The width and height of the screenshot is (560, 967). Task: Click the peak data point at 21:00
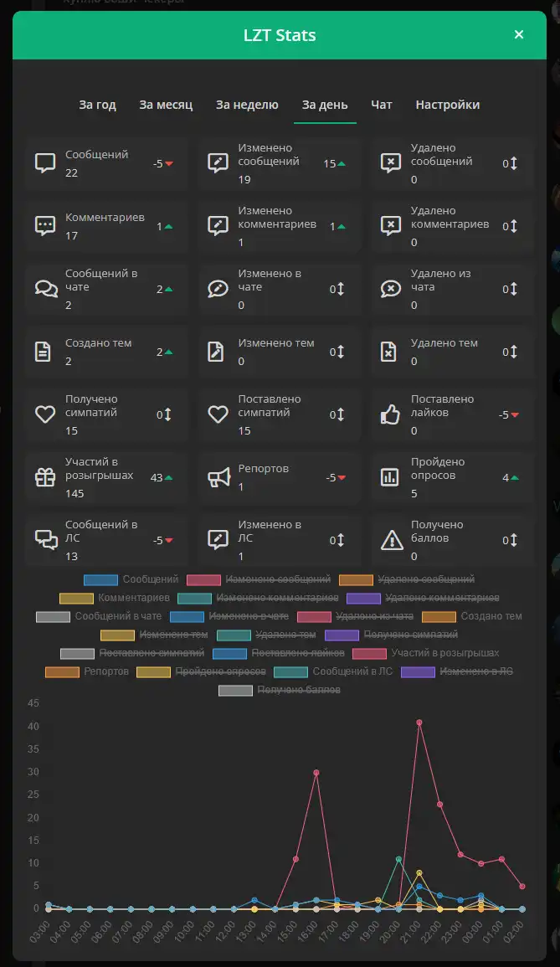pos(419,723)
